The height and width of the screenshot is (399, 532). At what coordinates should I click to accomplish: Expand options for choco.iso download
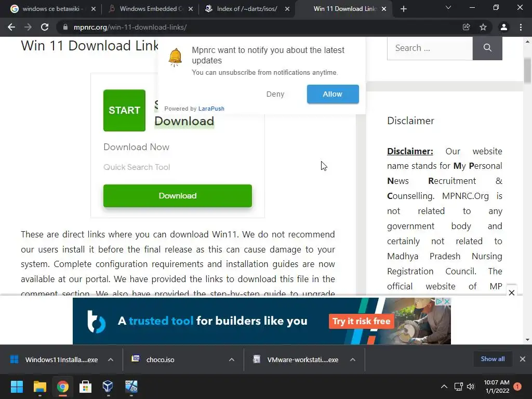231,360
